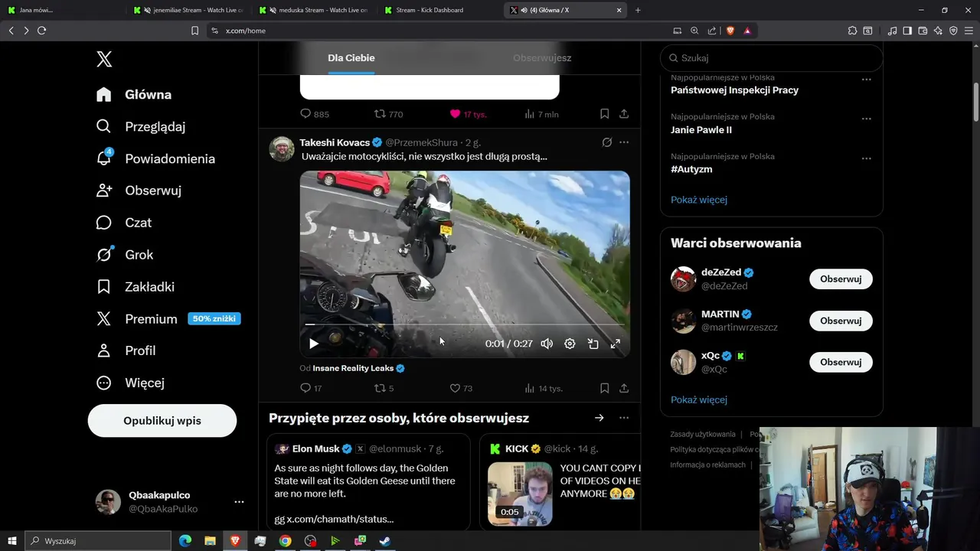Click the reply icon on Takeshi Kovacs post
This screenshot has width=980, height=551.
tap(305, 388)
